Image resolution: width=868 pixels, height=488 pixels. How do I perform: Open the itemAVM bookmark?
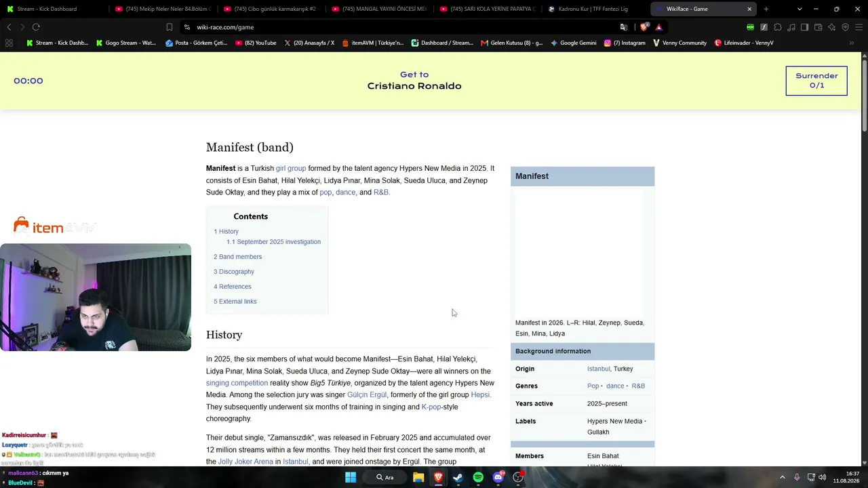click(x=373, y=43)
